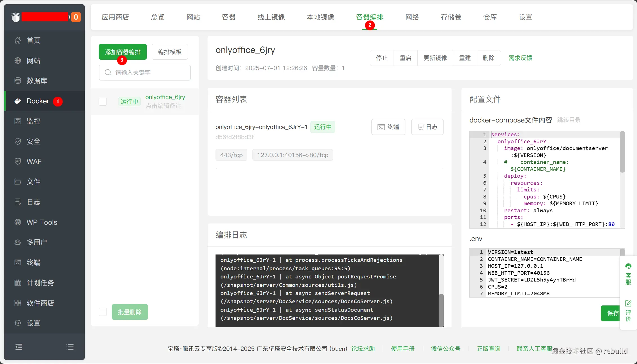Open the monitoring chart icon
This screenshot has height=364, width=637.
[x=18, y=121]
